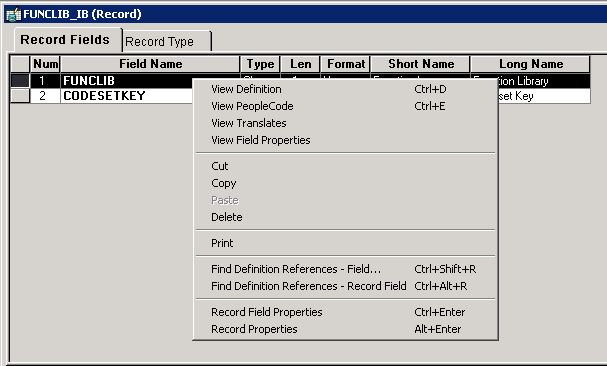Click row number 2 cell
Viewport: 607px width, 366px height.
point(45,96)
